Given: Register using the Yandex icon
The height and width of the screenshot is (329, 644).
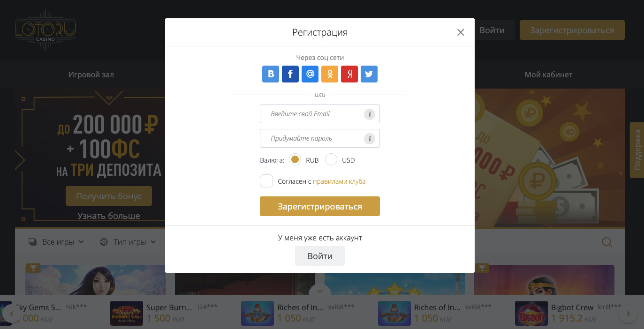Looking at the screenshot, I should pos(349,74).
